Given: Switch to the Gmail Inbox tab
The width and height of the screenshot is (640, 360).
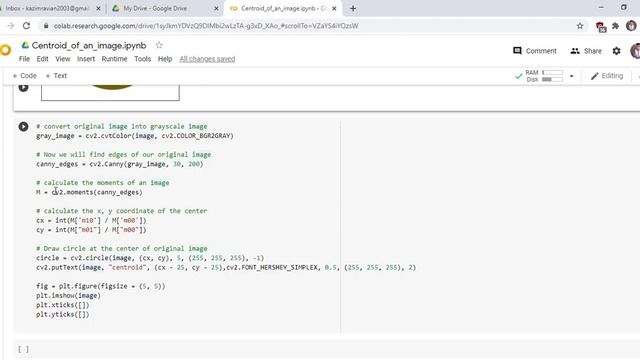Looking at the screenshot, I should click(x=46, y=8).
